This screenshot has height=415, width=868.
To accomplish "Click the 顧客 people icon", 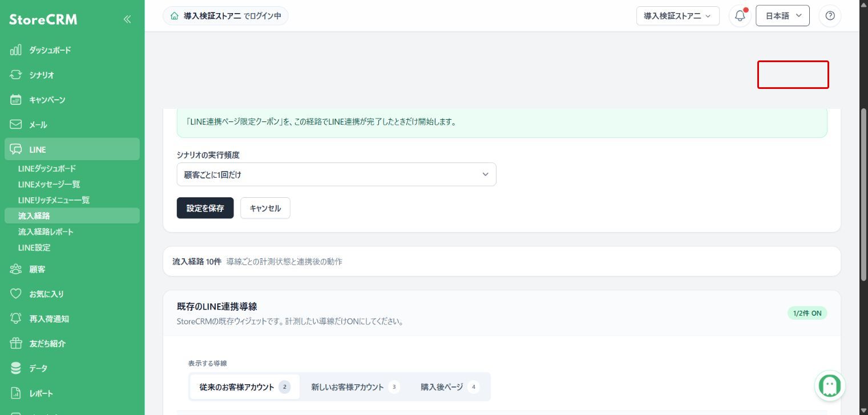I will point(16,269).
